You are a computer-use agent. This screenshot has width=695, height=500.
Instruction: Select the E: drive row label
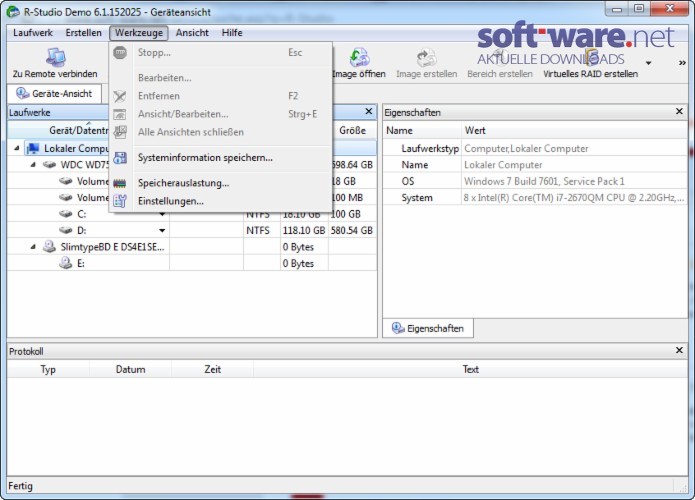pyautogui.click(x=81, y=263)
